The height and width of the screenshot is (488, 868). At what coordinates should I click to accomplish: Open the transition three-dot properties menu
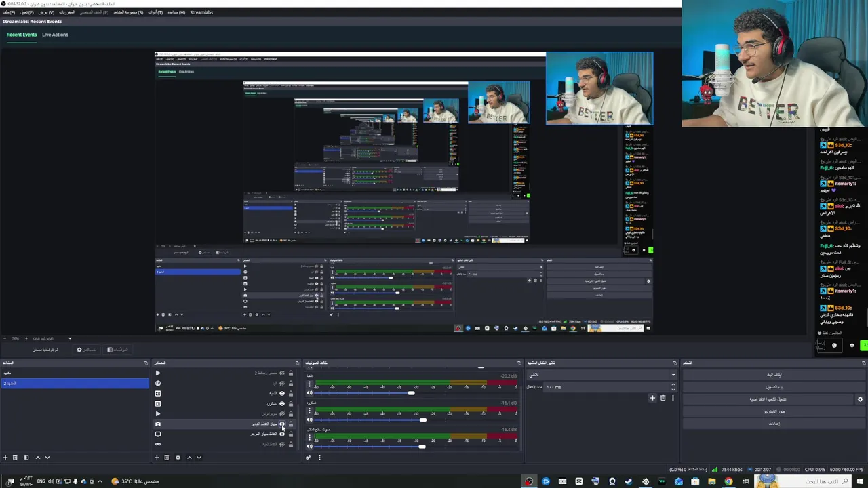pos(673,398)
